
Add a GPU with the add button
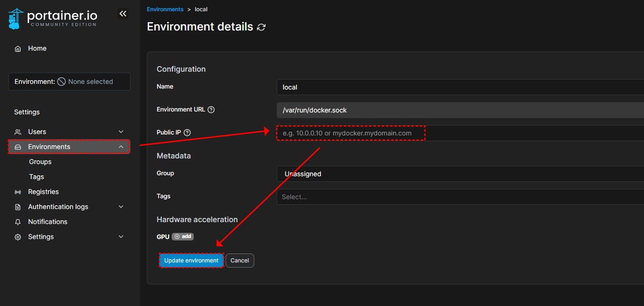183,237
